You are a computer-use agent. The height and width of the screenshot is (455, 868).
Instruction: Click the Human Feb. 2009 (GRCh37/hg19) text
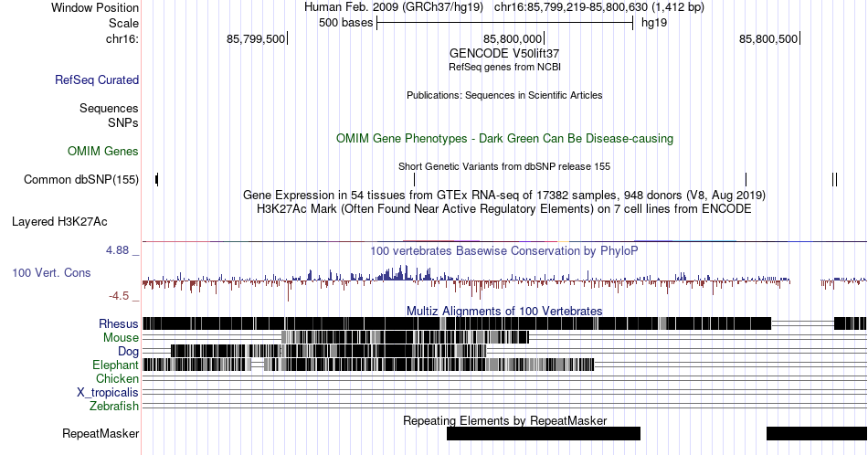click(394, 7)
